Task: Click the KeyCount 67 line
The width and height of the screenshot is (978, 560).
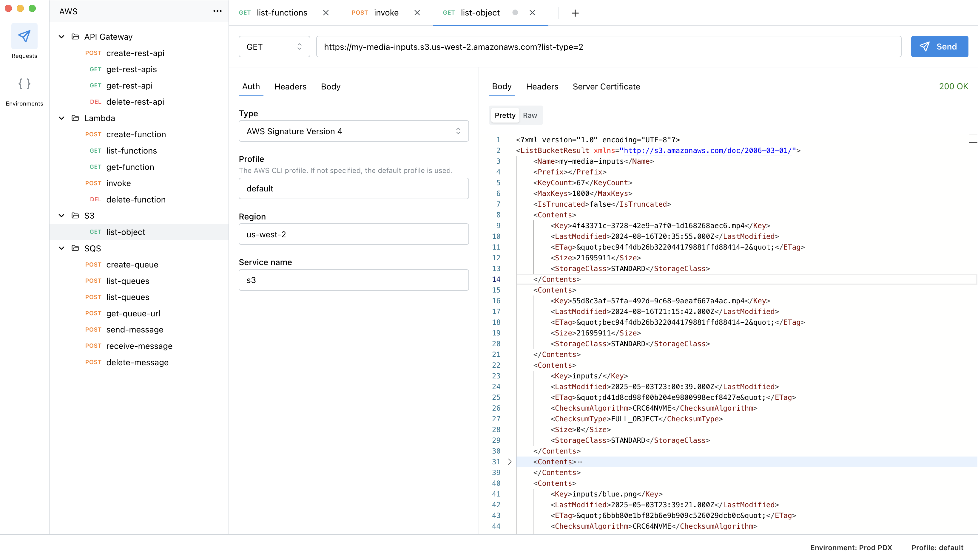Action: click(x=582, y=183)
